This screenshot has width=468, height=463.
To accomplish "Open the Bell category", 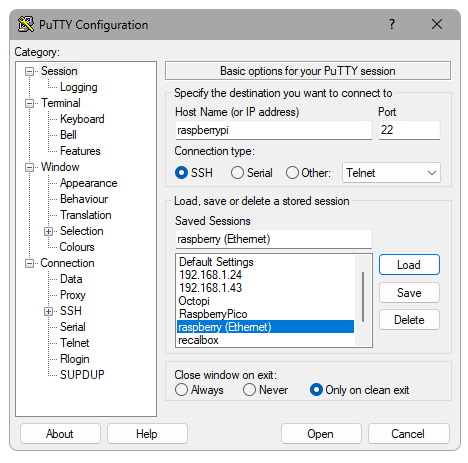I will click(x=68, y=135).
